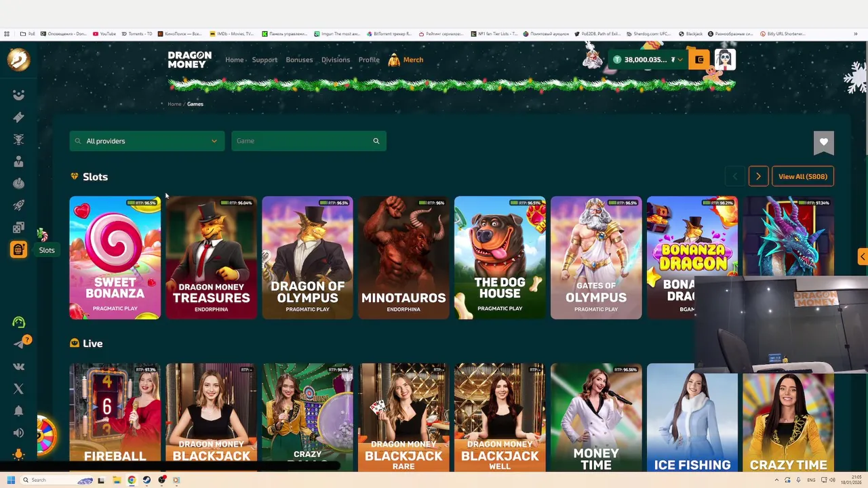The width and height of the screenshot is (868, 488).
Task: Open the Sweet Bonanza slot
Action: click(115, 258)
